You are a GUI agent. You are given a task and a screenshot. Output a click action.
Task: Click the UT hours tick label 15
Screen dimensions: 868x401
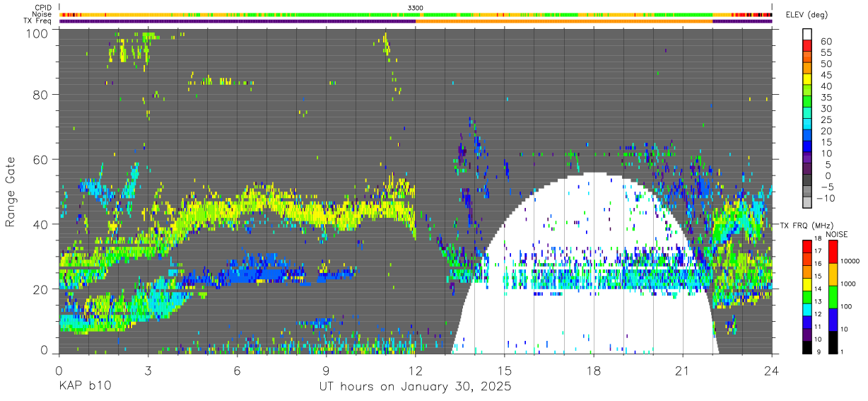click(x=505, y=371)
